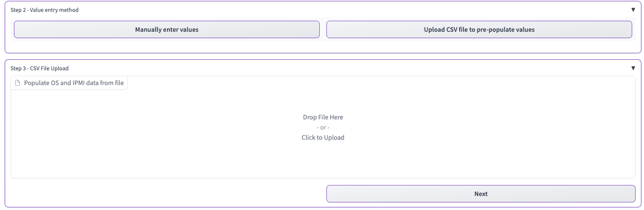Click the word 'Upload' in the drop zone prompt

[x=334, y=138]
